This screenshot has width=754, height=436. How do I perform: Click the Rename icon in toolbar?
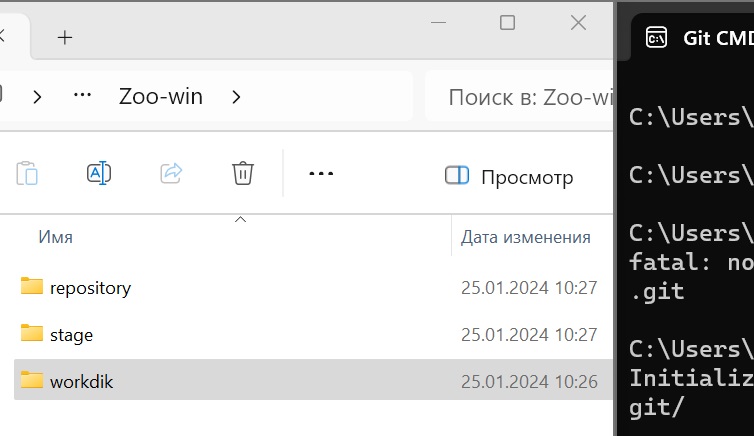tap(99, 173)
